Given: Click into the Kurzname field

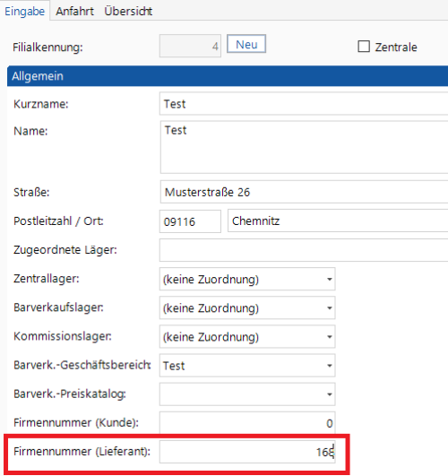Looking at the screenshot, I should tap(304, 104).
